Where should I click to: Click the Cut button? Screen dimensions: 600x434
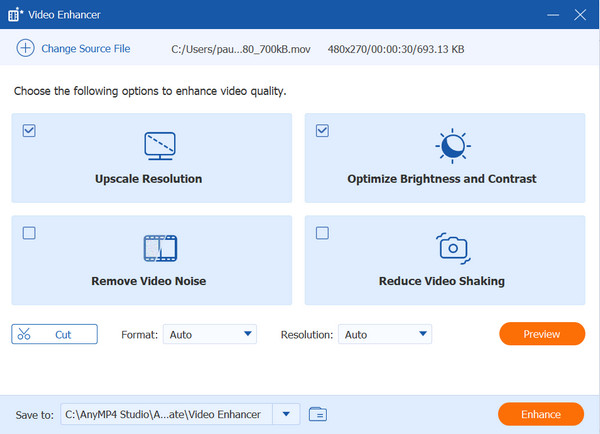tap(54, 334)
